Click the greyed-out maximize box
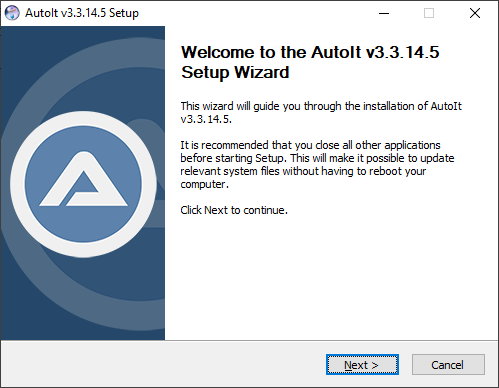The height and width of the screenshot is (388, 499). coord(429,13)
